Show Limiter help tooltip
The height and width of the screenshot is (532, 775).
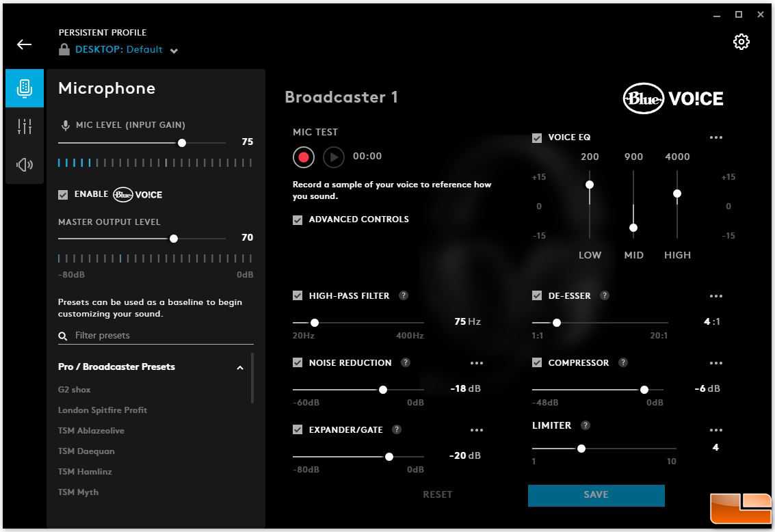pyautogui.click(x=586, y=425)
